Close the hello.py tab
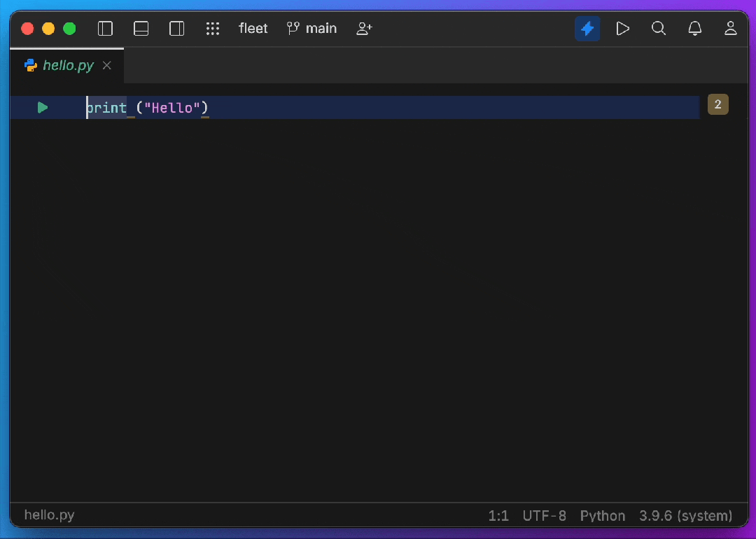This screenshot has height=539, width=756. pos(107,66)
